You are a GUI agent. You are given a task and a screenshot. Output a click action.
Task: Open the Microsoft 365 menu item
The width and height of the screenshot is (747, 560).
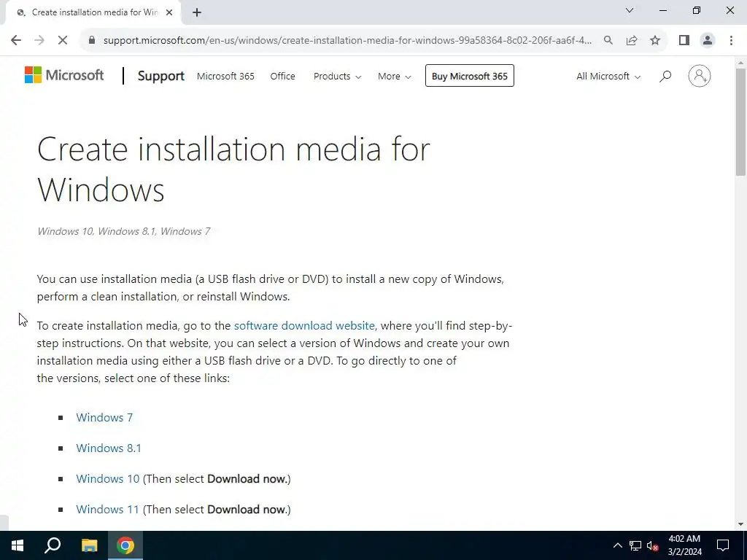coord(225,76)
